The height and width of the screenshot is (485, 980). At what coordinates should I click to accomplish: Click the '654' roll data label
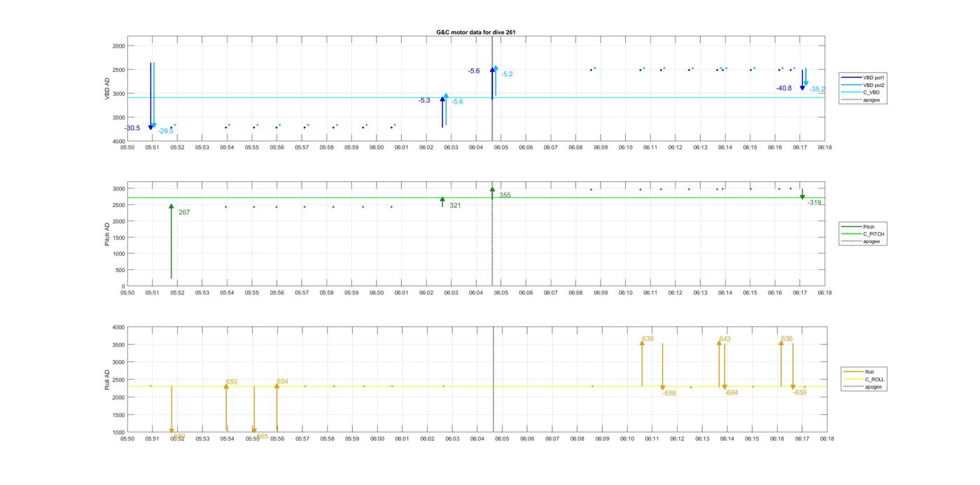pyautogui.click(x=282, y=381)
